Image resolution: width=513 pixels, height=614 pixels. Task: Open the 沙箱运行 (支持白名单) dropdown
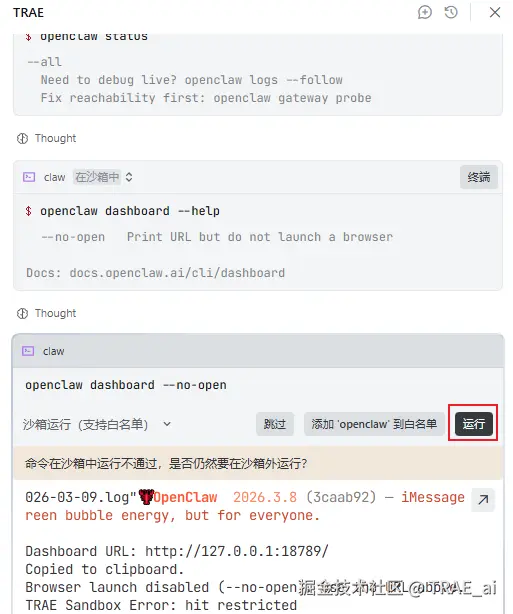[x=97, y=424]
